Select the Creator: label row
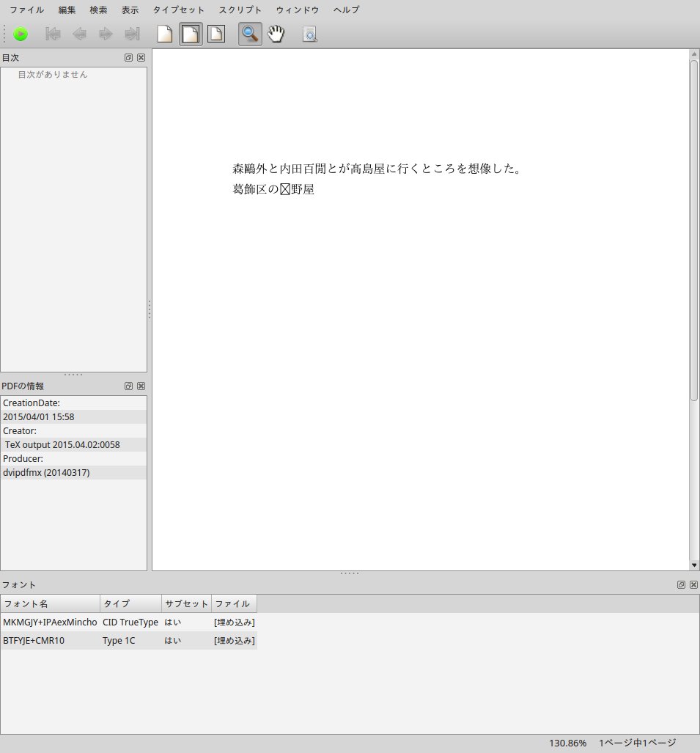The image size is (700, 753). [73, 431]
